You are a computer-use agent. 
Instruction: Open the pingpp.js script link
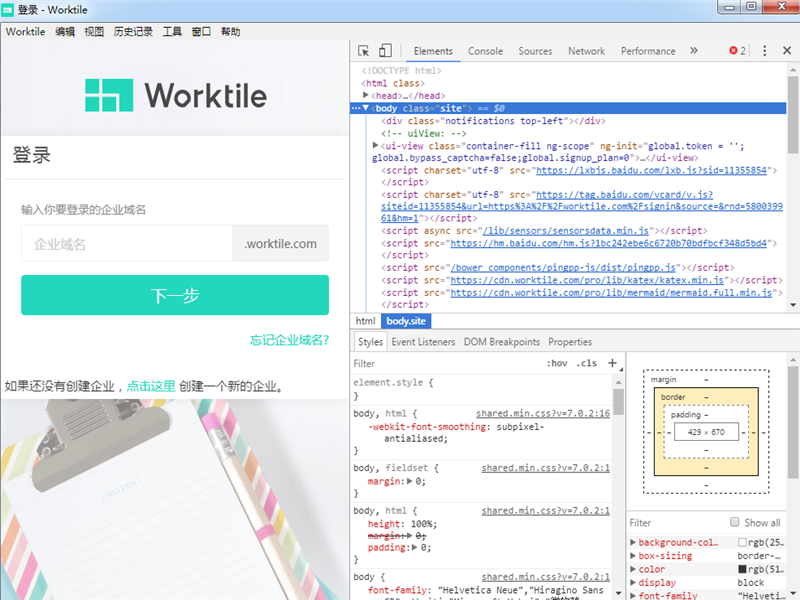coord(561,267)
